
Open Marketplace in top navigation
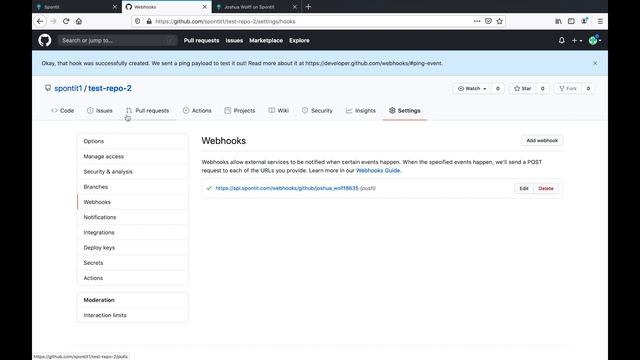[x=266, y=40]
